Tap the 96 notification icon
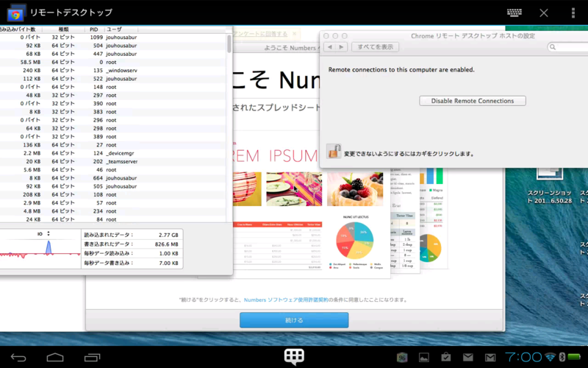The height and width of the screenshot is (368, 588). pos(402,357)
